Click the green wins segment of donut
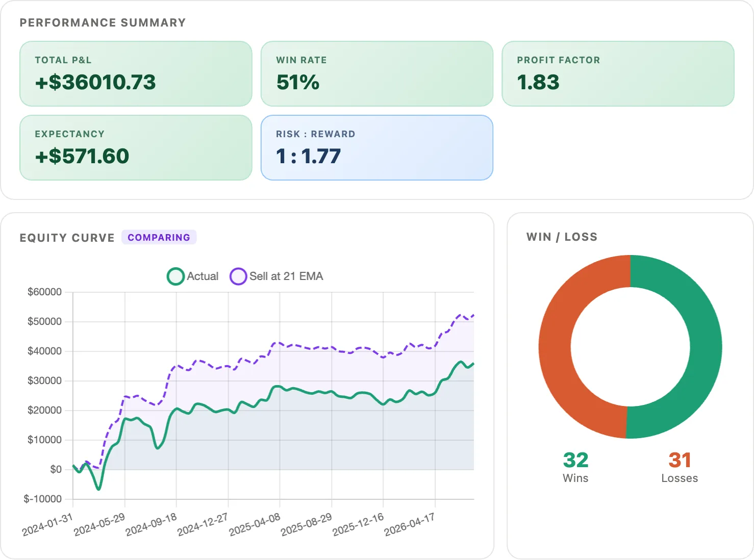This screenshot has width=754, height=560. pyautogui.click(x=707, y=347)
